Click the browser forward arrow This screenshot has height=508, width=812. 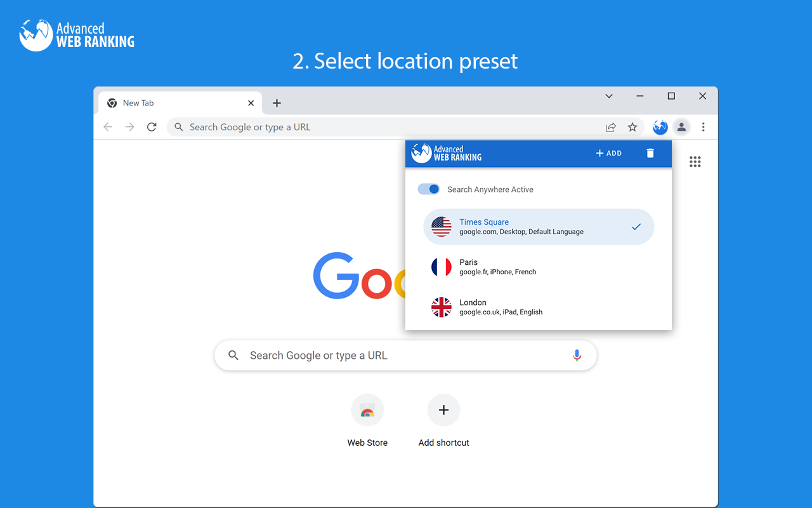[130, 127]
